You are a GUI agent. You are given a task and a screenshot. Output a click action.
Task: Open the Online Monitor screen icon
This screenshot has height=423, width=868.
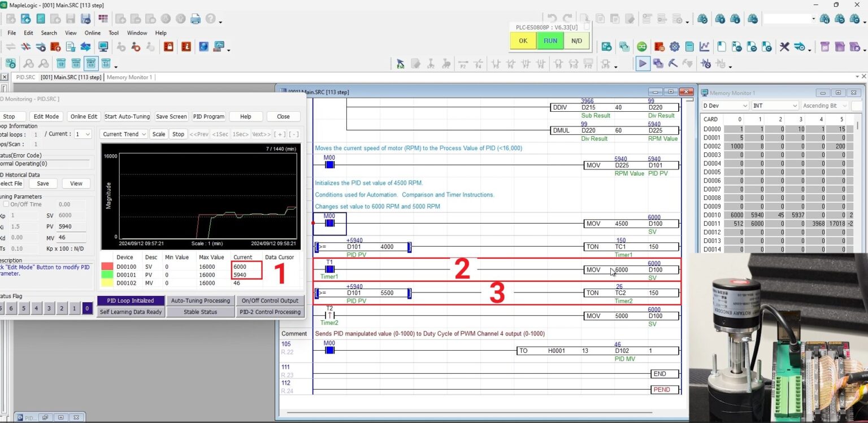click(x=104, y=46)
